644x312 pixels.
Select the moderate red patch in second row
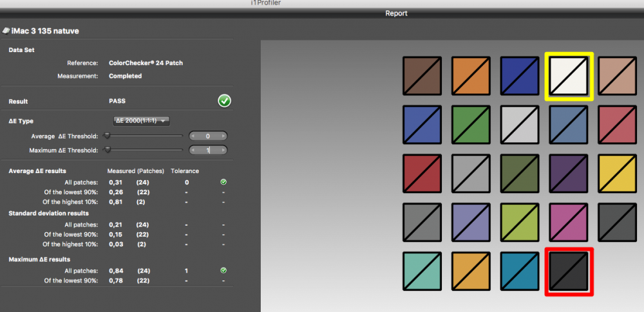tap(618, 125)
